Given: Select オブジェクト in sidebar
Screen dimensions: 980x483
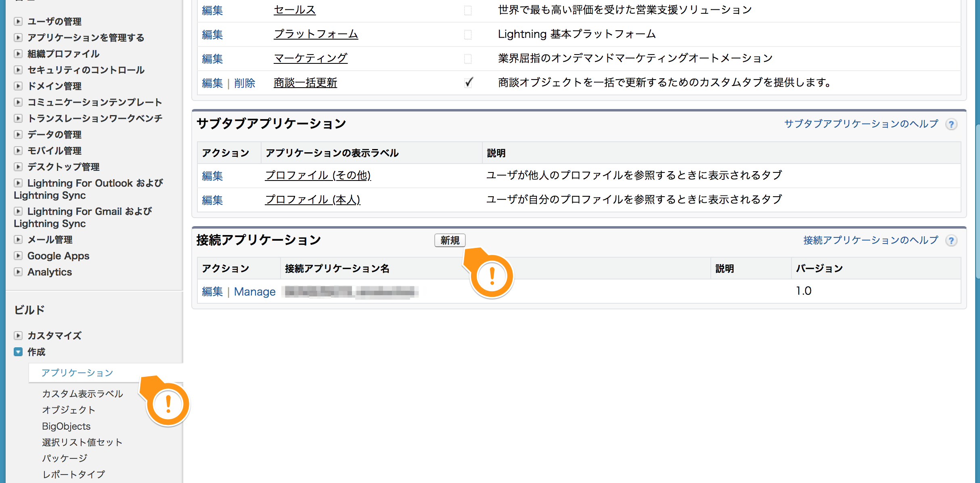Looking at the screenshot, I should point(69,410).
